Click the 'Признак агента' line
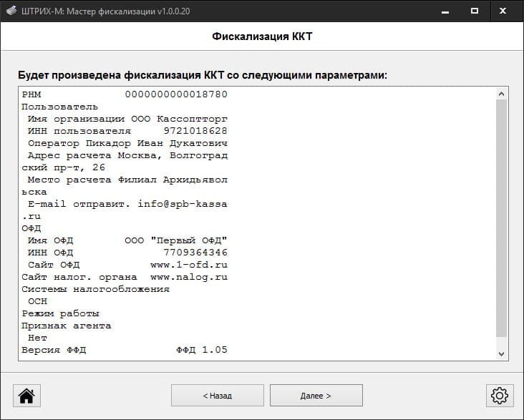 click(x=66, y=326)
